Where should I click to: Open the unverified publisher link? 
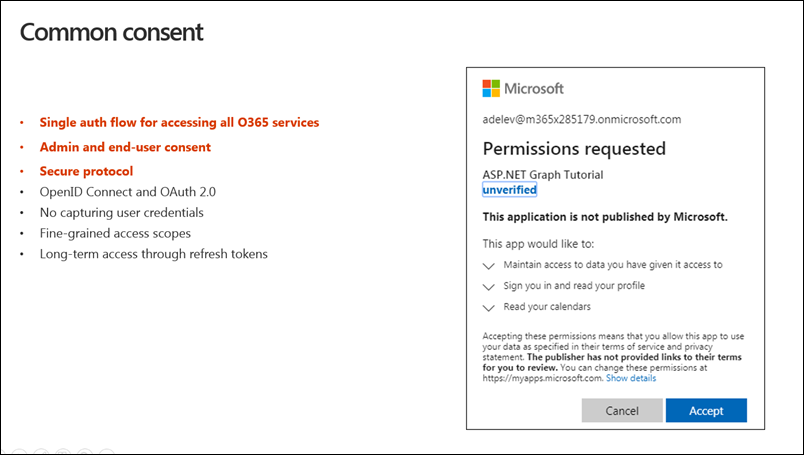pos(510,190)
